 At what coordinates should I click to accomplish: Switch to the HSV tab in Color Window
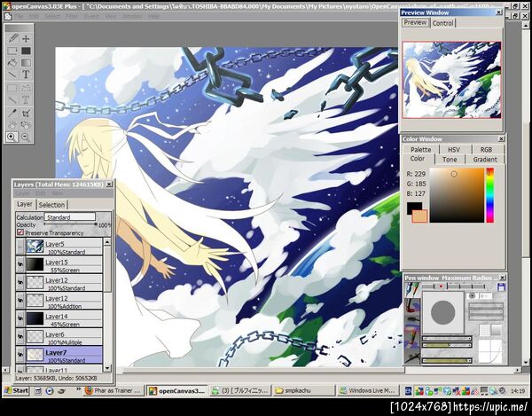(x=454, y=150)
